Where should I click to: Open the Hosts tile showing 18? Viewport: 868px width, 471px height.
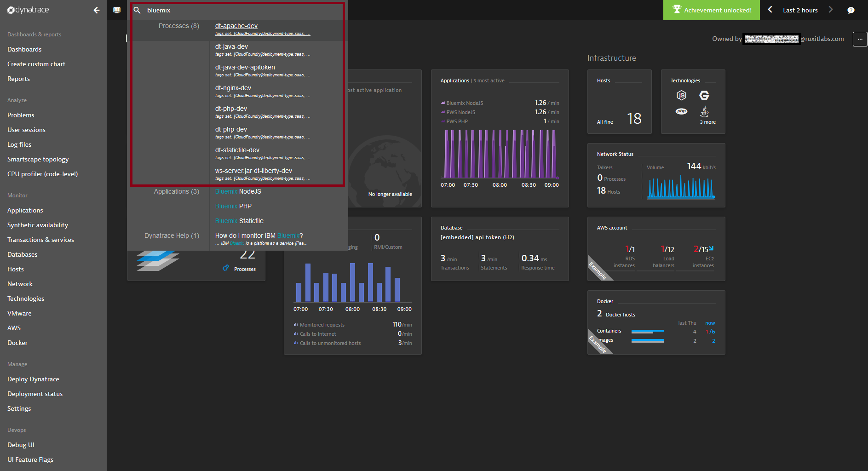pos(619,102)
